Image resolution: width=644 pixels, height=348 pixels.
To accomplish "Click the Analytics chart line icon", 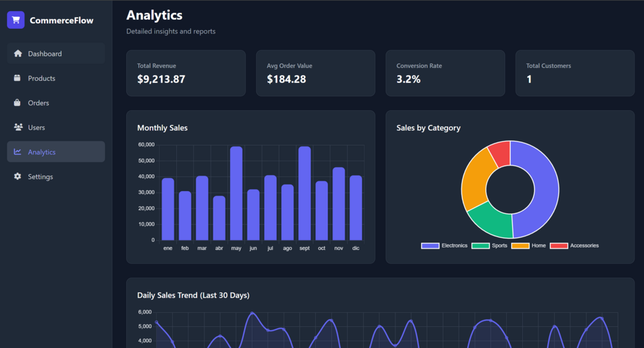I will pyautogui.click(x=17, y=152).
